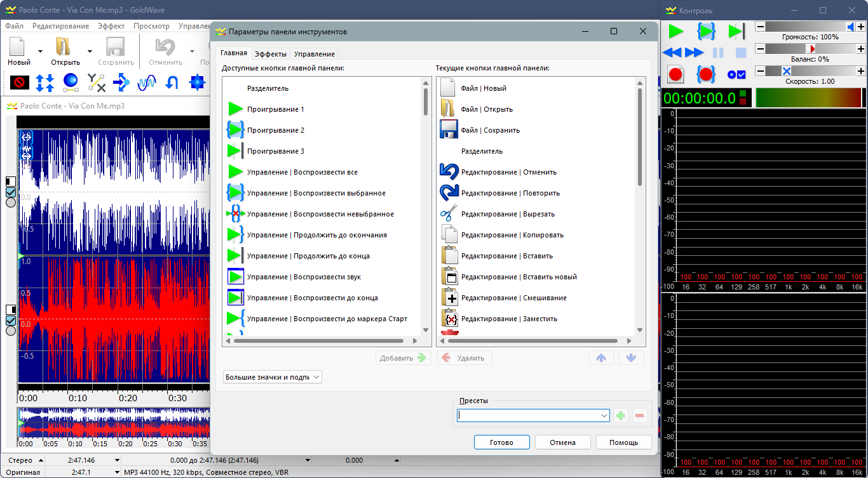Click Rewind button in Control window
The height and width of the screenshot is (478, 868).
(x=672, y=53)
